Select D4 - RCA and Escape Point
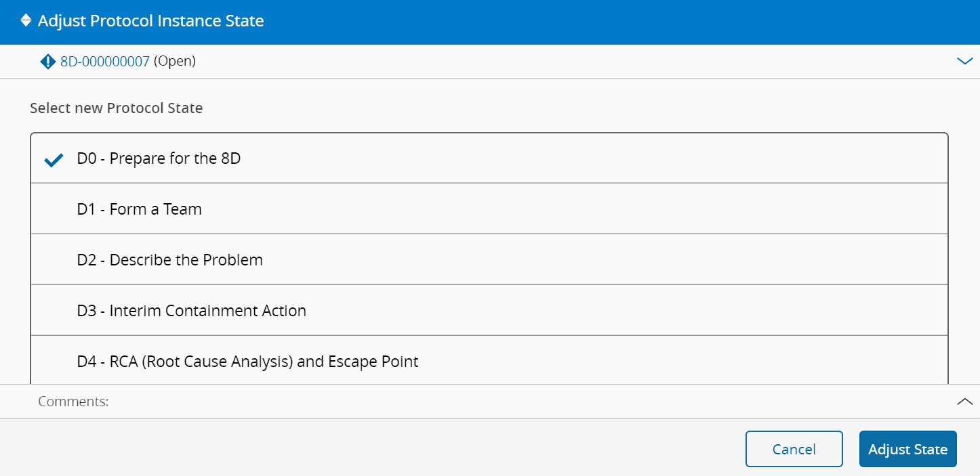 pyautogui.click(x=247, y=362)
